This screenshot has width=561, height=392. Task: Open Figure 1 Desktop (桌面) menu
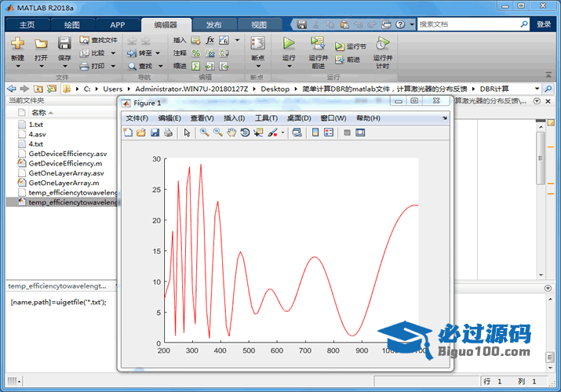(299, 118)
